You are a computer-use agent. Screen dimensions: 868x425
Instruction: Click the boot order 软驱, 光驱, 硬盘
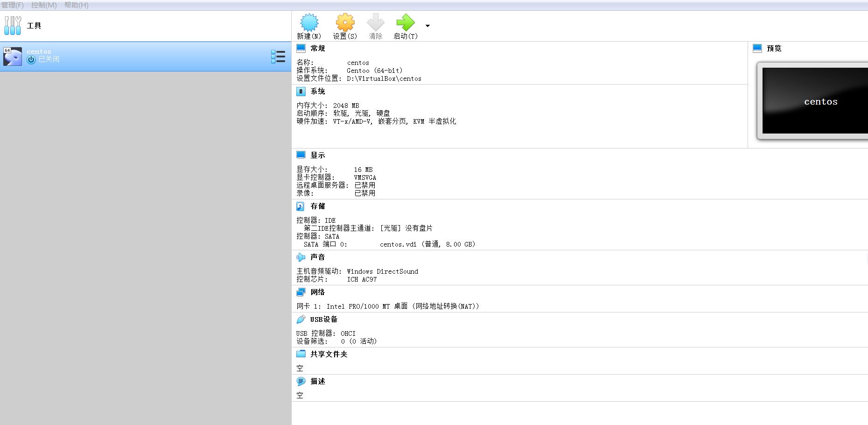coord(362,113)
